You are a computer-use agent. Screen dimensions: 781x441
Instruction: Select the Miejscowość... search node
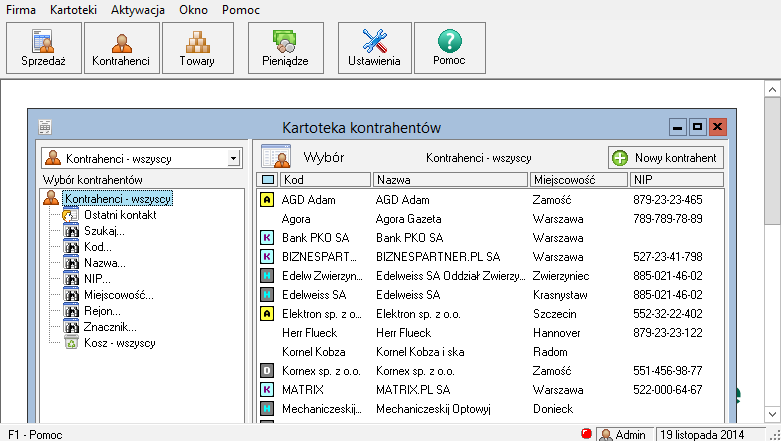[119, 295]
